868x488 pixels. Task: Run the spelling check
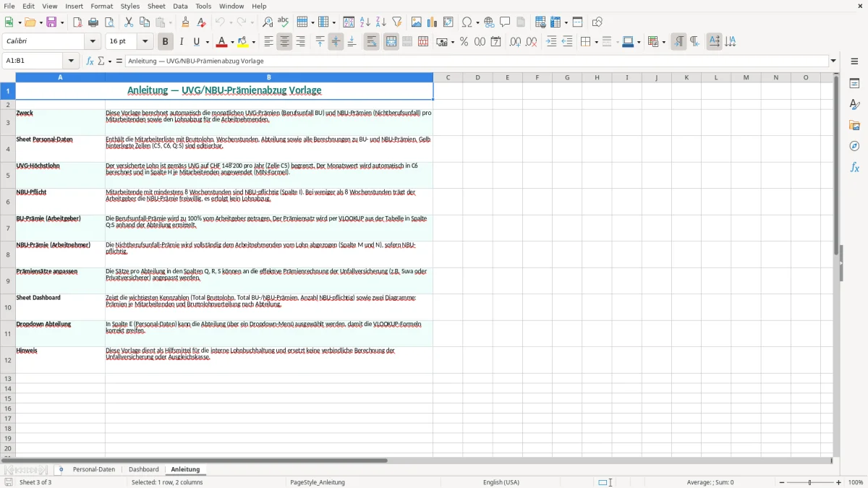tap(283, 22)
